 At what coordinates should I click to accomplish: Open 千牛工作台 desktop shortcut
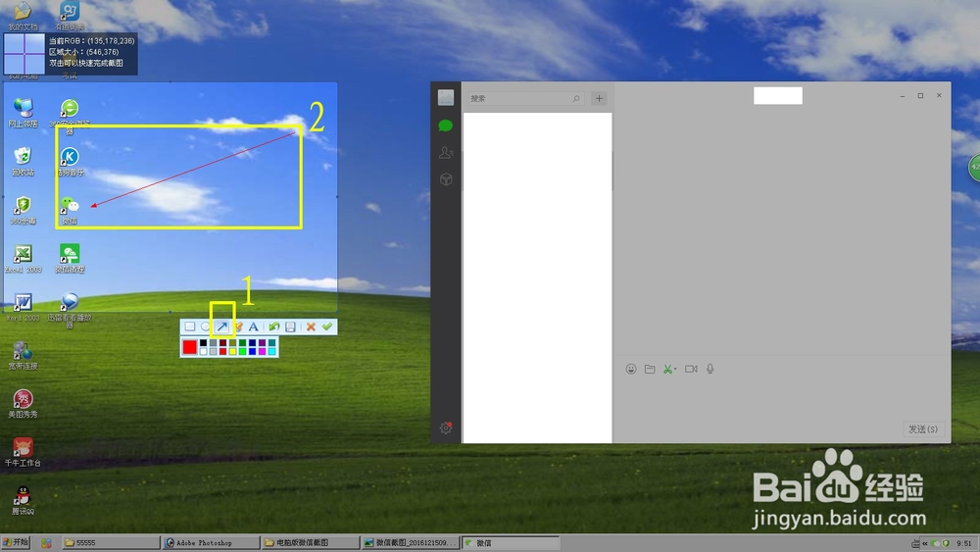point(24,452)
